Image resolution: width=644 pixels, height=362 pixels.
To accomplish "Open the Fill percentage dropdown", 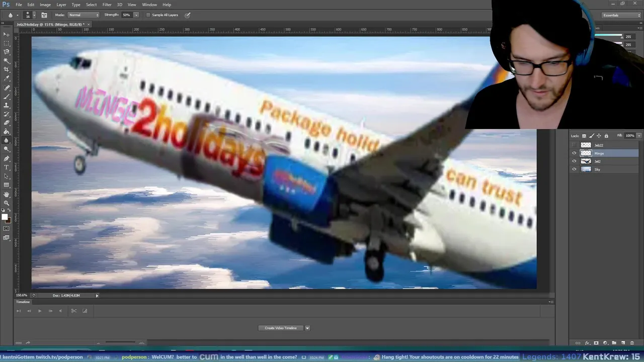I will tap(639, 136).
